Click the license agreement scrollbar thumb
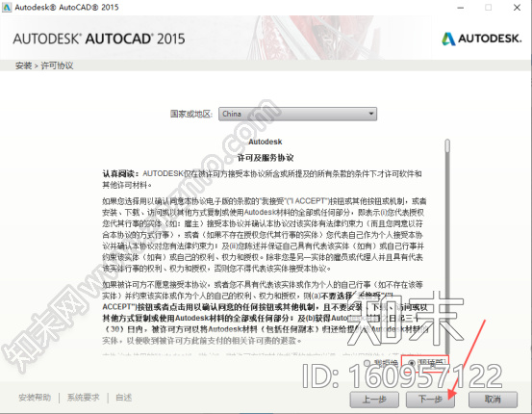This screenshot has height=414, width=532. [x=447, y=145]
